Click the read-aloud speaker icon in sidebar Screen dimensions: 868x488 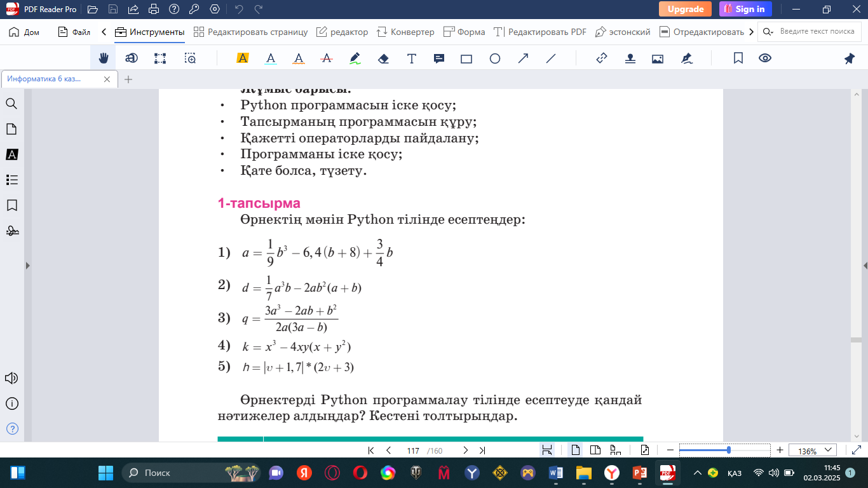click(x=11, y=379)
